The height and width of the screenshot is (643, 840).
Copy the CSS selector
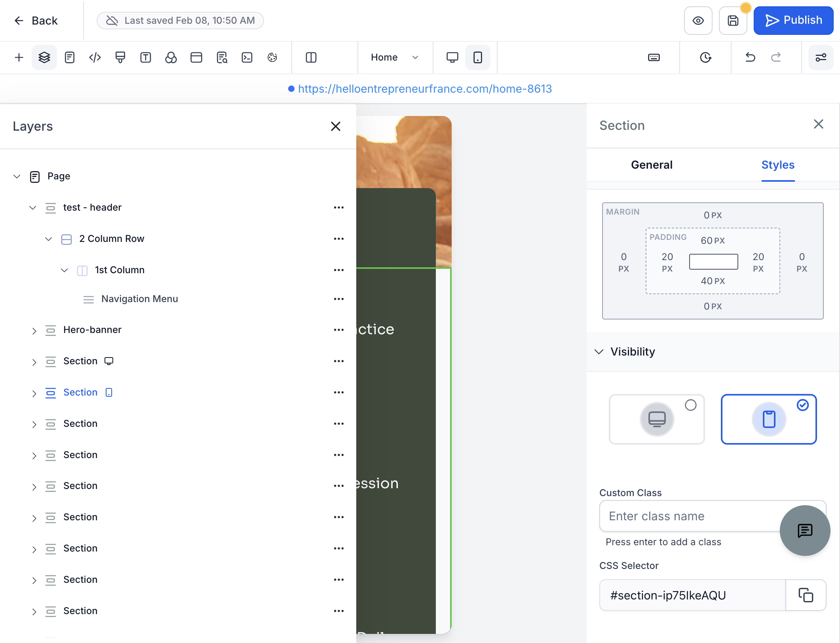pyautogui.click(x=806, y=595)
